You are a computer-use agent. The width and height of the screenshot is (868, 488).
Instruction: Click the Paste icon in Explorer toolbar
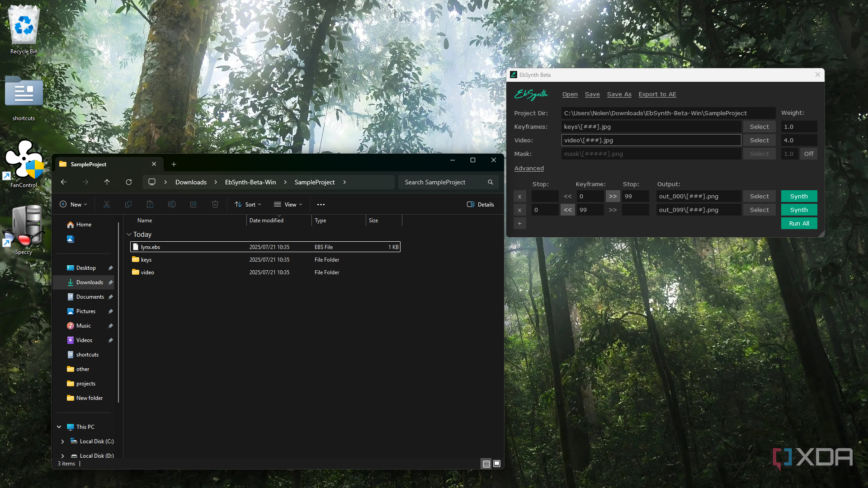[x=150, y=205]
